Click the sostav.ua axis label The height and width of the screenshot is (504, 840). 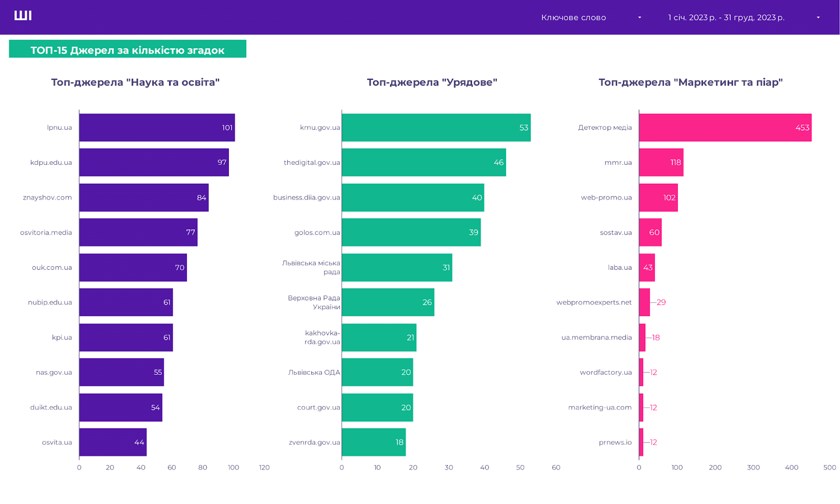(x=616, y=233)
